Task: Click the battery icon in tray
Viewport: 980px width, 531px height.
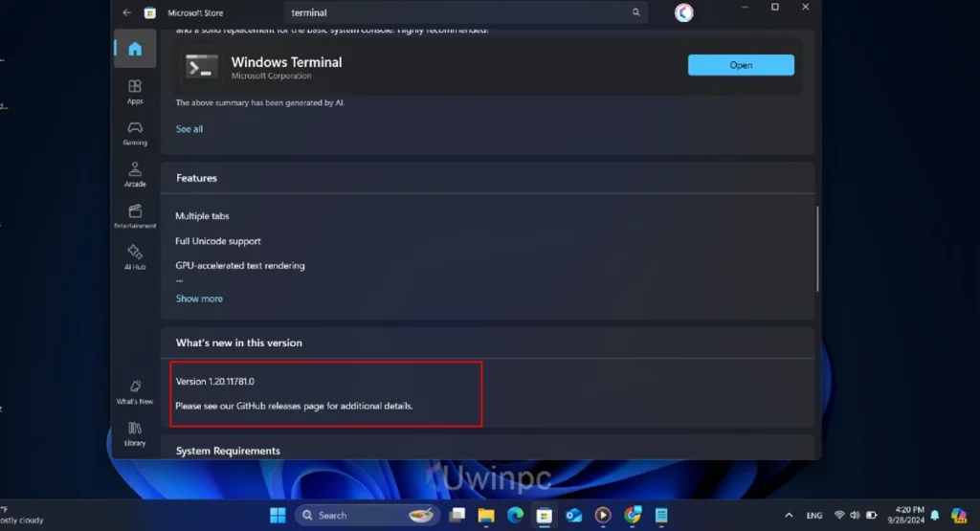Action: pos(871,516)
